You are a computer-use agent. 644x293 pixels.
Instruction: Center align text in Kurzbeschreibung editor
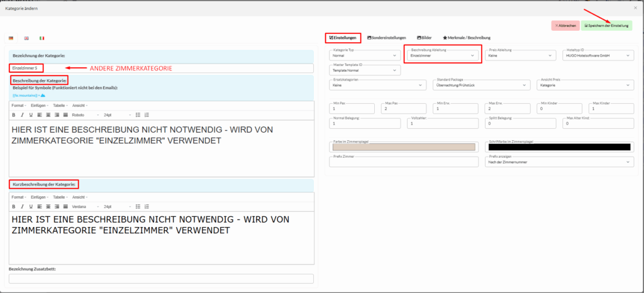tap(47, 206)
